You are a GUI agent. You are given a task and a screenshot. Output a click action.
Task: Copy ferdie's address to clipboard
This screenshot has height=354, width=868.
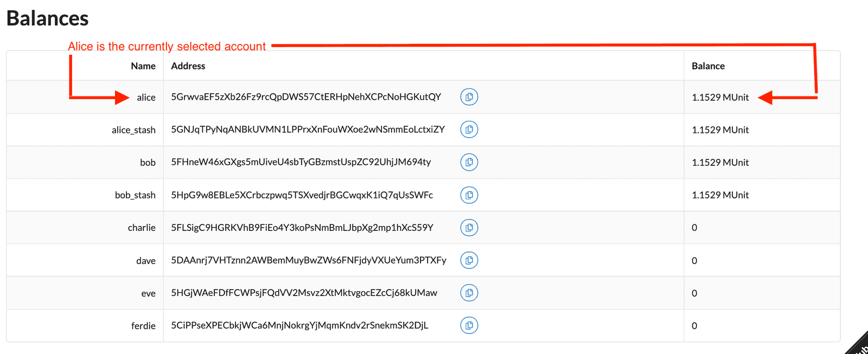(469, 325)
